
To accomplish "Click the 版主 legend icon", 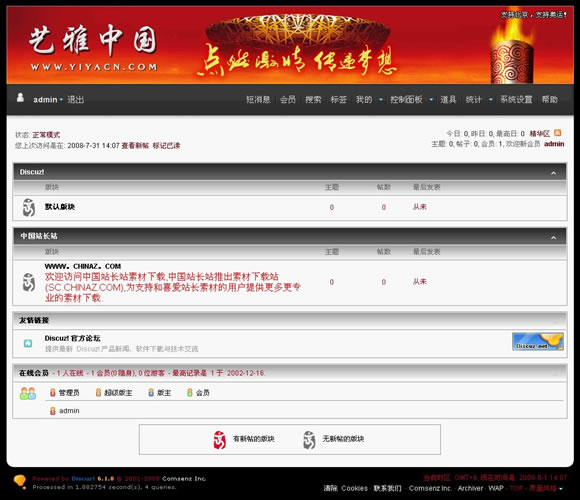I will click(151, 392).
